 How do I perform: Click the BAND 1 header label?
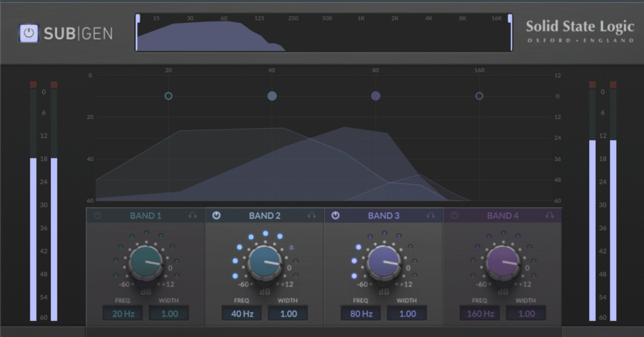click(x=145, y=216)
